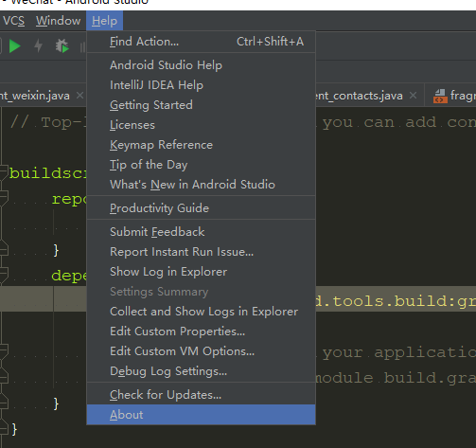Click layout file icon on fragment tab
The height and width of the screenshot is (448, 476).
[440, 96]
